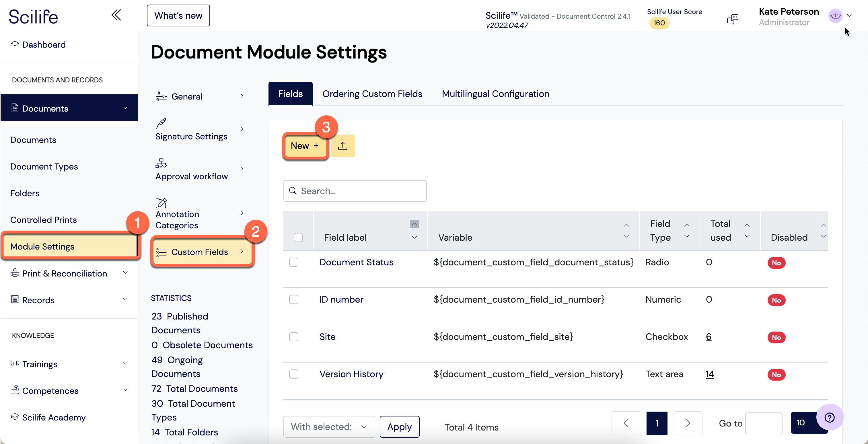
Task: Click inside the Search field
Action: [x=355, y=191]
